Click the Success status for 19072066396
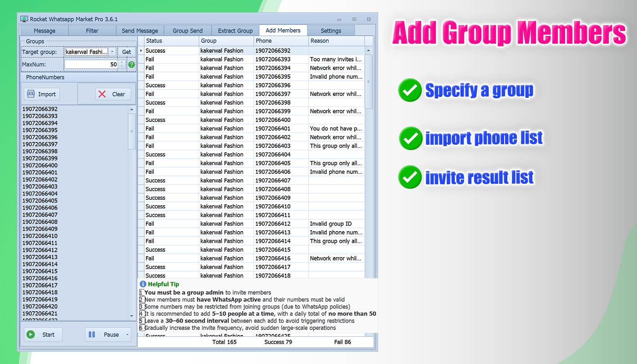 click(172, 85)
